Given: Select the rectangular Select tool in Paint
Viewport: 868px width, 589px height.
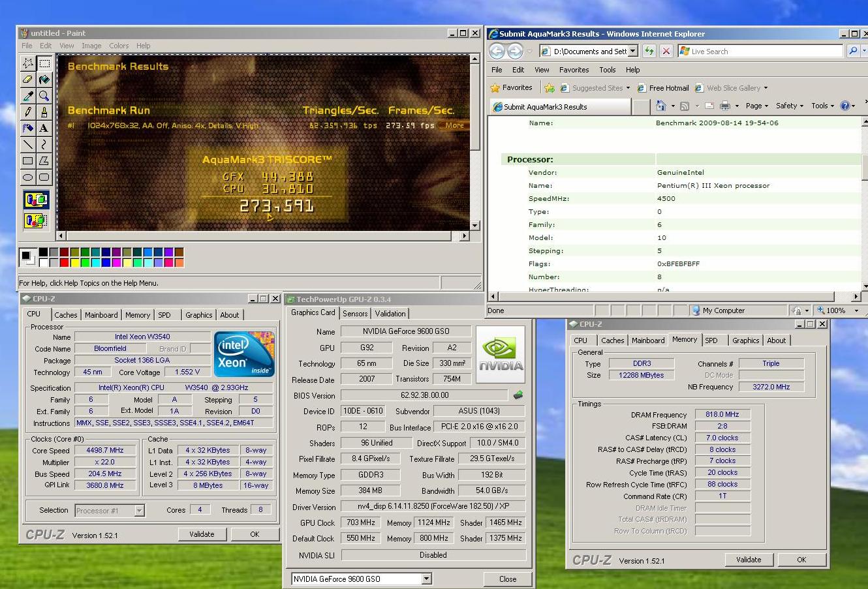Looking at the screenshot, I should click(x=44, y=63).
